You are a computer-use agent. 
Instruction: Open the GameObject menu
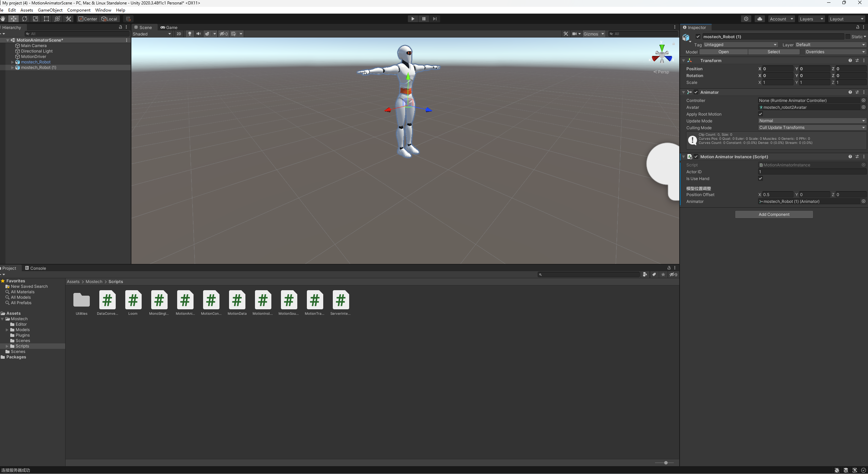click(50, 10)
